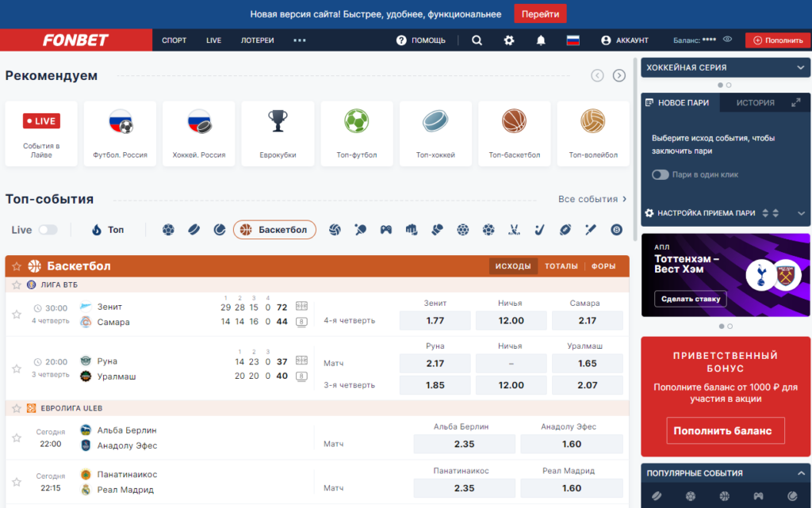Filter top events by cricket bat icon
The height and width of the screenshot is (508, 812).
590,230
